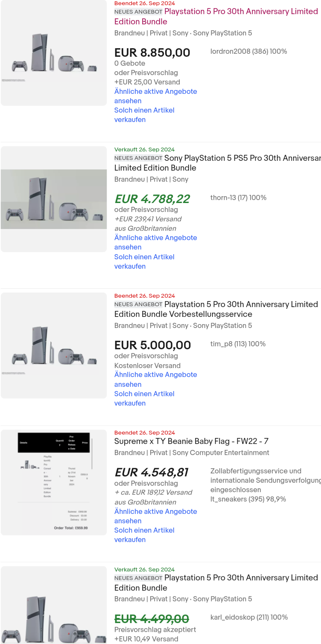The image size is (321, 644).
Task: View seller profile thorn-13
Action: 238,197
